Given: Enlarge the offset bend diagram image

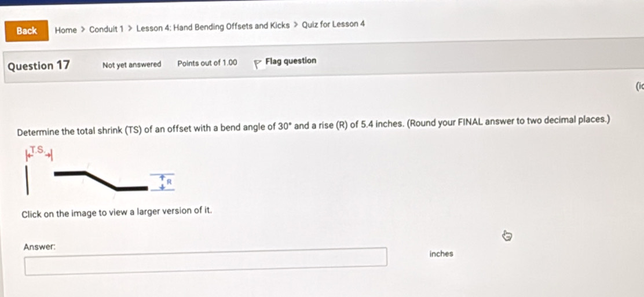Looking at the screenshot, I should tap(98, 171).
